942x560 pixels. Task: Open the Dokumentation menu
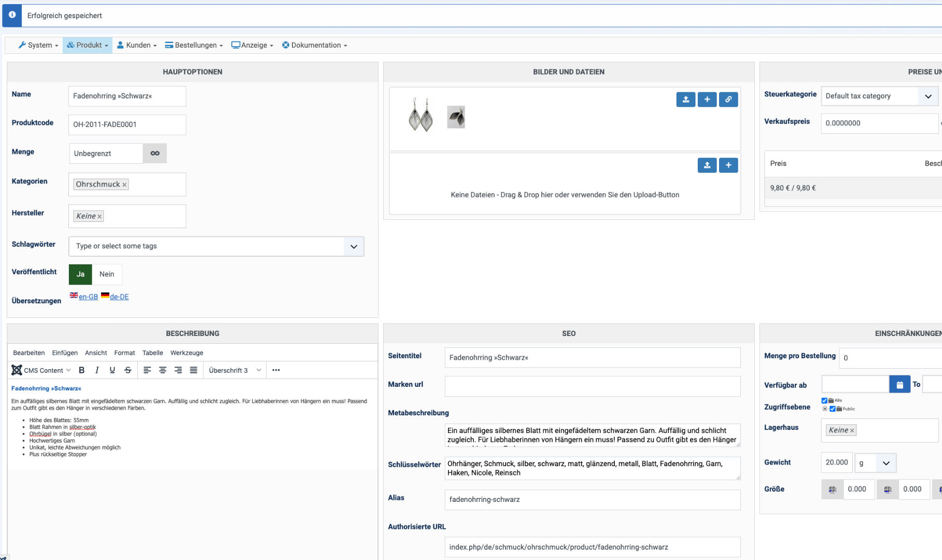coord(314,45)
